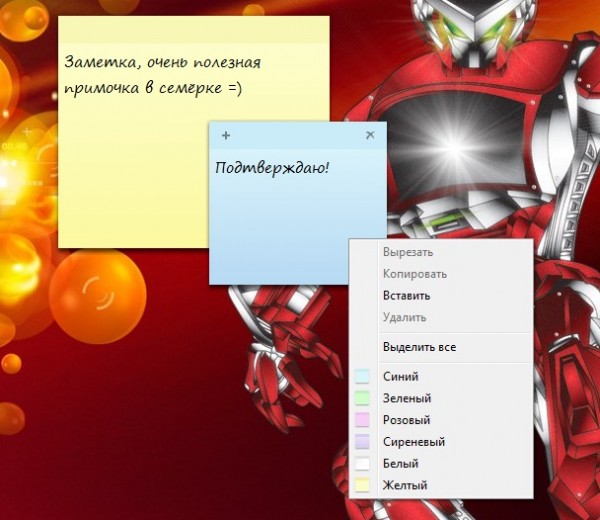Click the yellow swatch beside Желтый
Image resolution: width=600 pixels, height=520 pixels.
(362, 485)
